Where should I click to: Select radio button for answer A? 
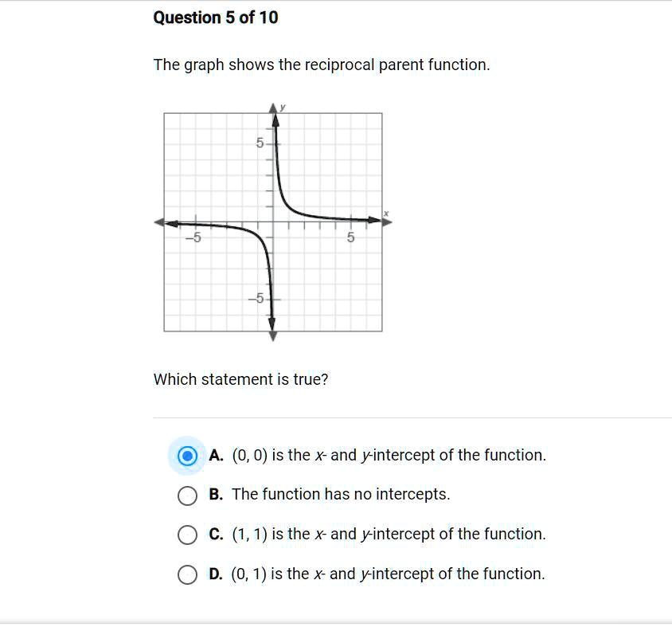click(x=187, y=456)
